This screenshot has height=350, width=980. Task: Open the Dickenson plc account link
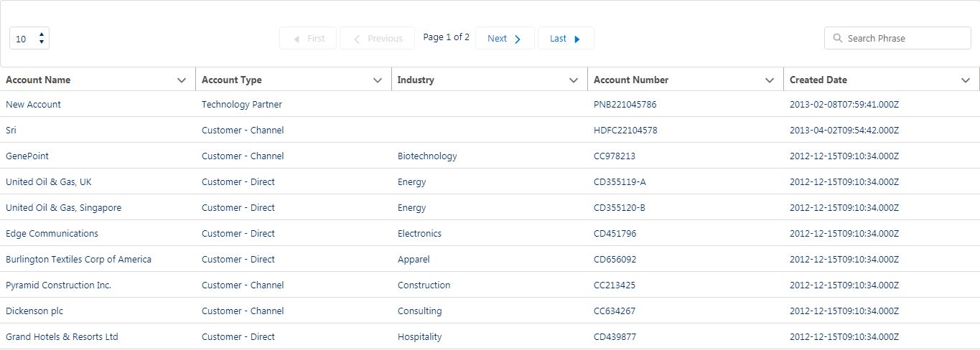pyautogui.click(x=34, y=311)
